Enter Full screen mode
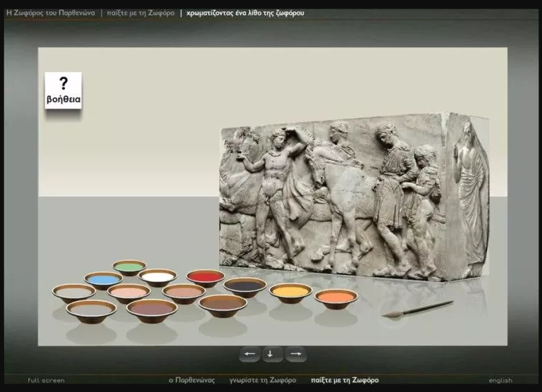542x392 pixels. pyautogui.click(x=46, y=380)
